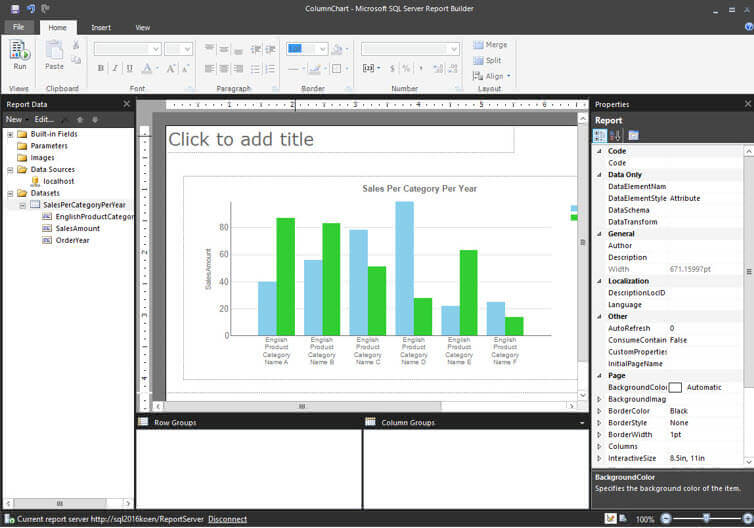The image size is (754, 528).
Task: Increase font size with grow font icon
Action: click(x=171, y=68)
